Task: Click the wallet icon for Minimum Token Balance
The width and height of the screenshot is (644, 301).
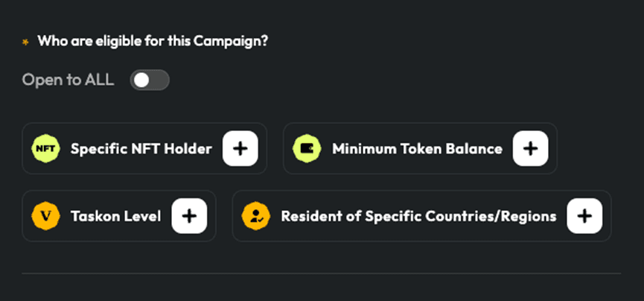Action: pyautogui.click(x=307, y=148)
